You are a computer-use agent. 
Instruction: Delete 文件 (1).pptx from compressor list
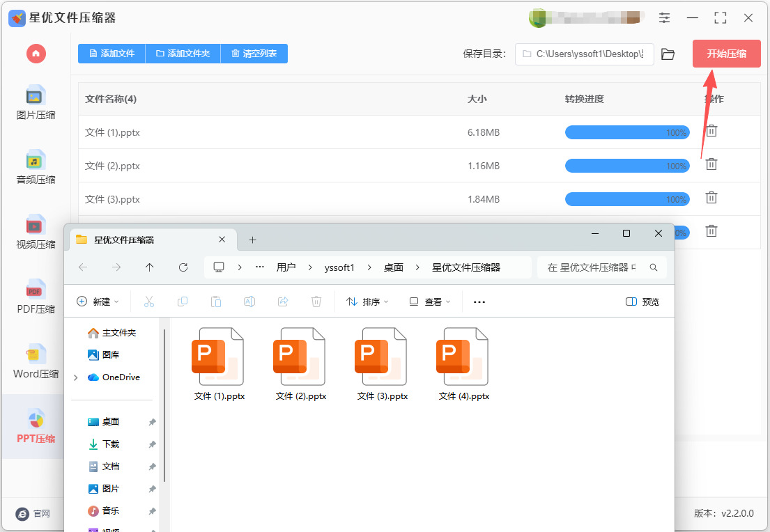pyautogui.click(x=711, y=131)
